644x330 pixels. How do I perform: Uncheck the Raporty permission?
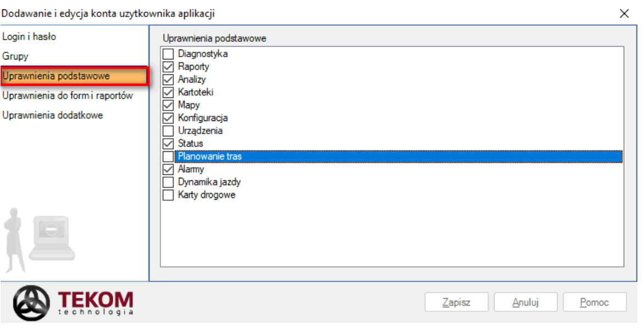pos(168,67)
